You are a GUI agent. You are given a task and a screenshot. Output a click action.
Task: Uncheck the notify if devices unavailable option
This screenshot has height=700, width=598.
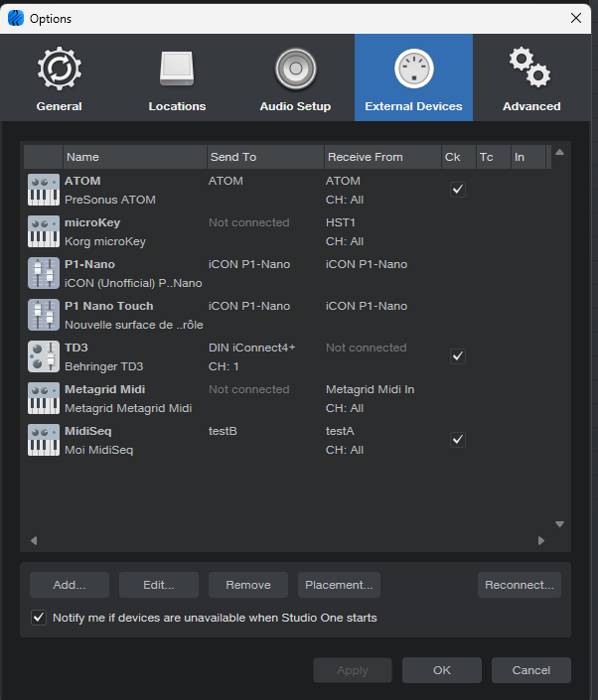coord(39,618)
